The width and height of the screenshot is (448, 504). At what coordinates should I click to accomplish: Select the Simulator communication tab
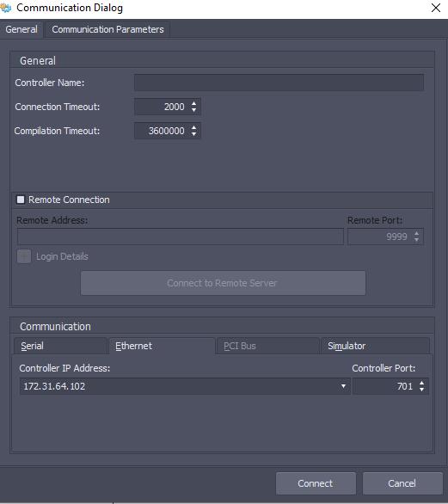pos(375,346)
